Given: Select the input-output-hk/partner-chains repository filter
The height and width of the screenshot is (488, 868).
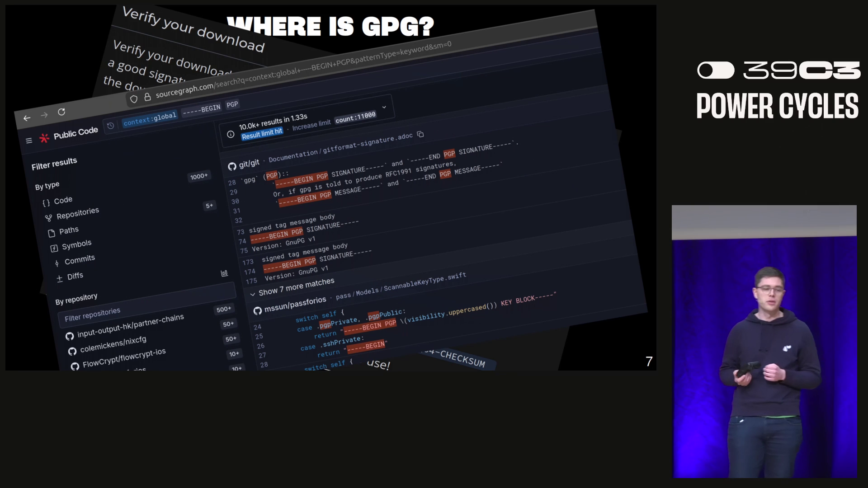Looking at the screenshot, I should [130, 326].
